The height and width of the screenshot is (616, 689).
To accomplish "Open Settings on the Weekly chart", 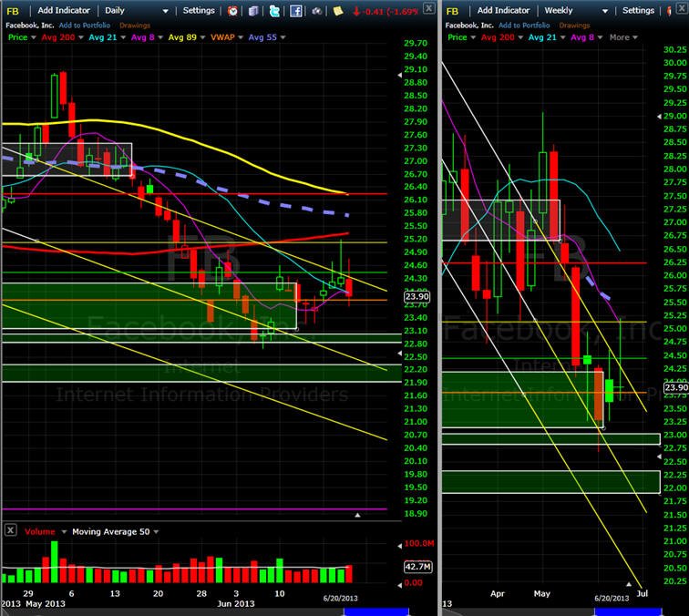I will point(638,11).
